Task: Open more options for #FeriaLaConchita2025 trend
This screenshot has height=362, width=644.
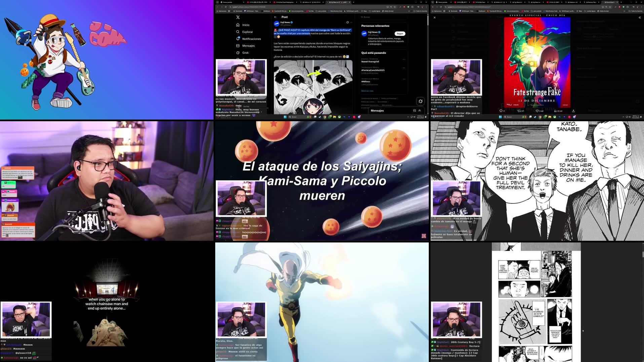Action: pyautogui.click(x=404, y=68)
